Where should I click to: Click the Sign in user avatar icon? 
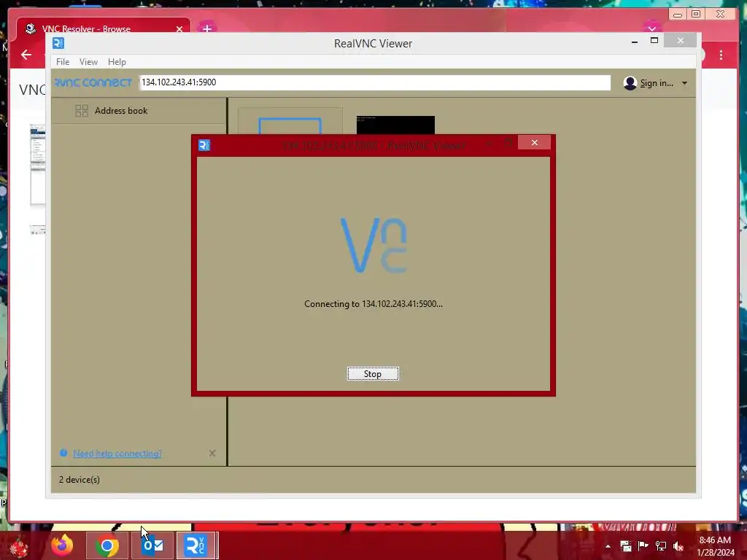click(630, 83)
